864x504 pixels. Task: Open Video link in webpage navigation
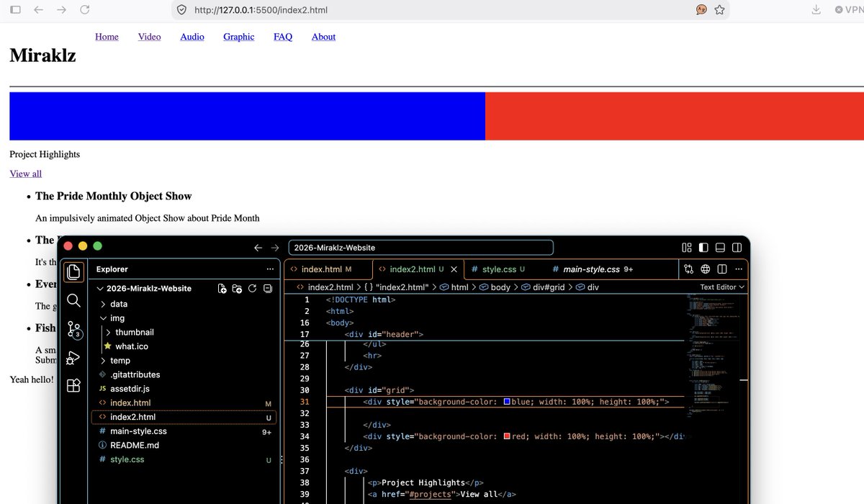pos(149,37)
